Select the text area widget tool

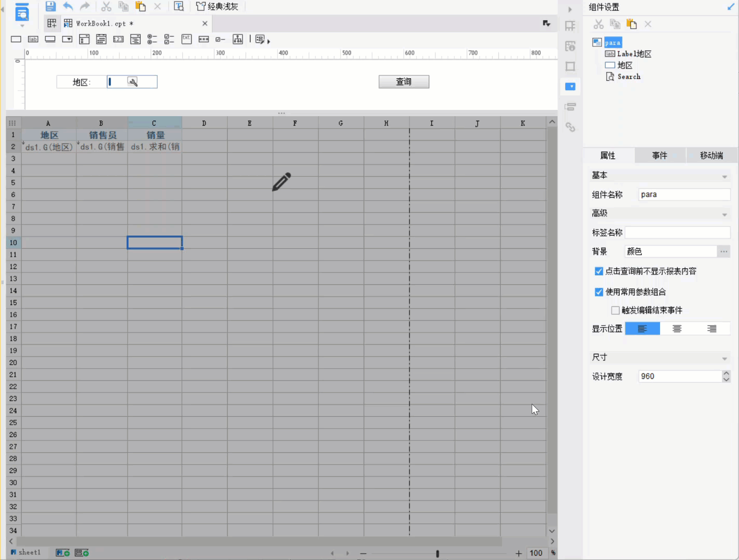pos(187,39)
